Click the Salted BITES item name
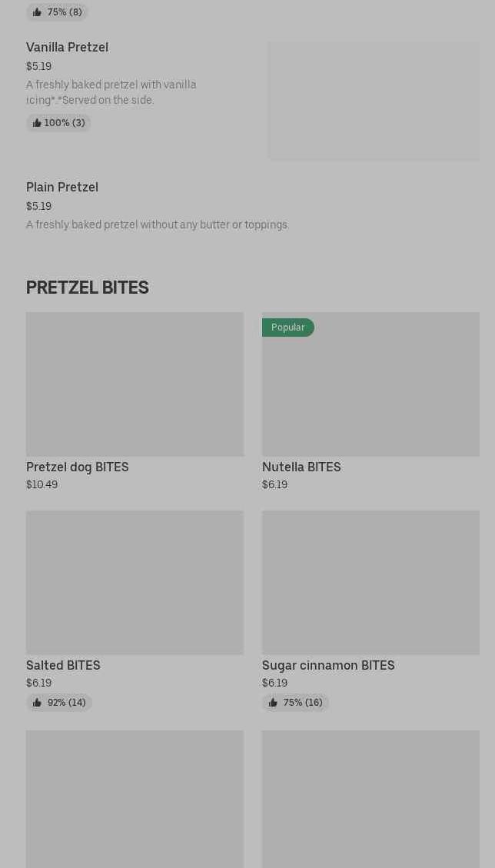495x868 pixels. coord(63,665)
